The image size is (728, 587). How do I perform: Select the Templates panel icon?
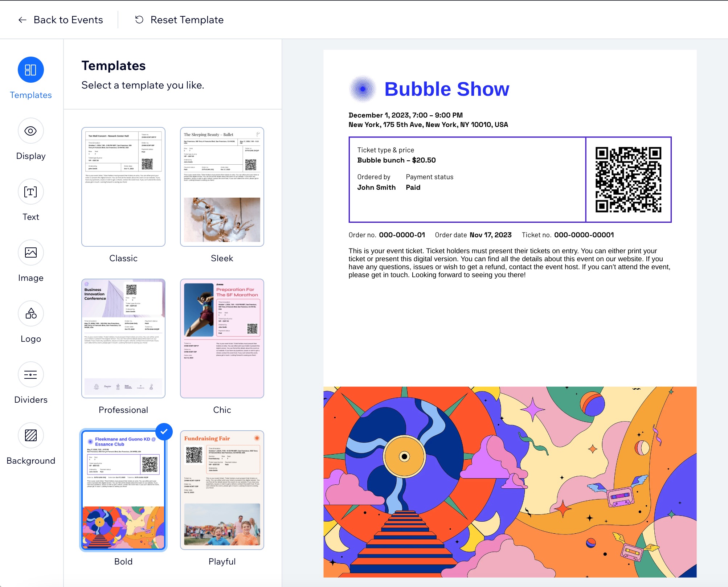(x=30, y=70)
